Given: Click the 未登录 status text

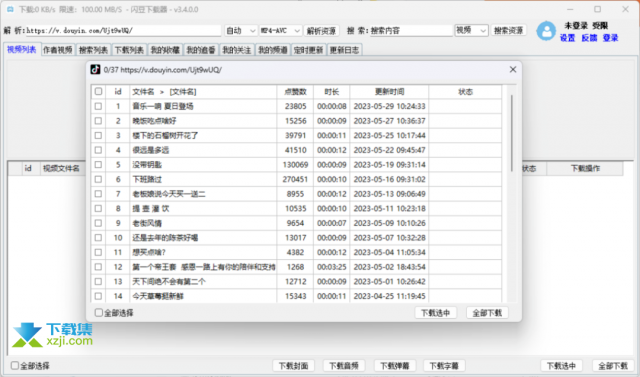Looking at the screenshot, I should [x=576, y=26].
